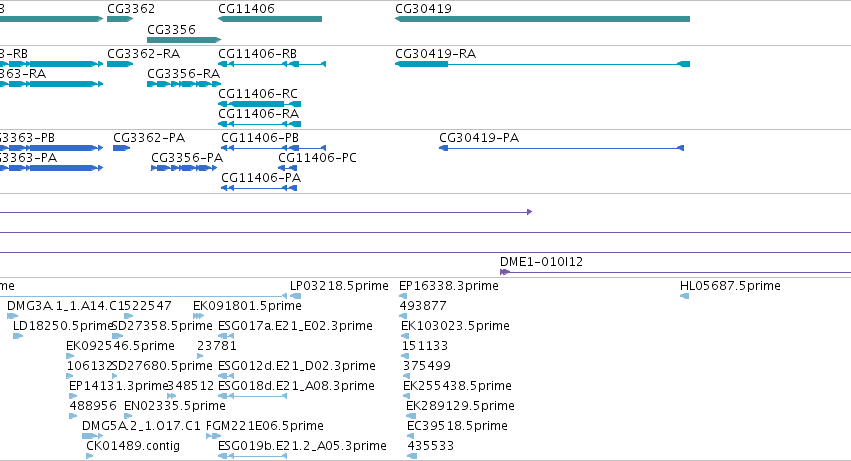Click the CG30419-PA protein feature
Image resolution: width=851 pixels, height=461 pixels.
[561, 148]
